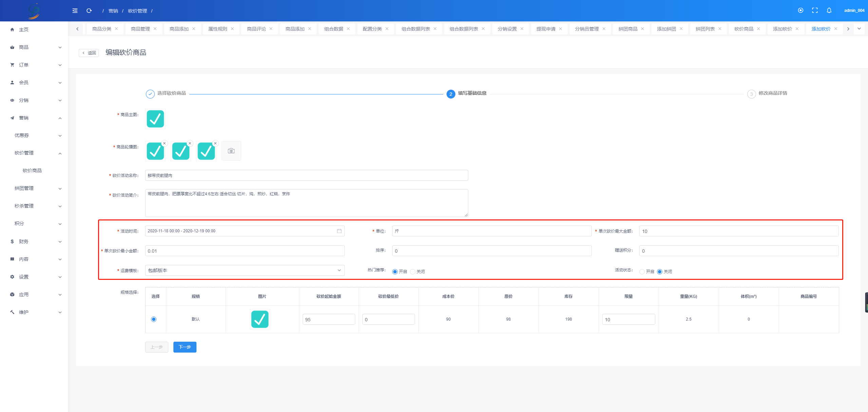Image resolution: width=868 pixels, height=412 pixels.
Task: Click 砍价管理 breadcrumb link
Action: tap(137, 11)
